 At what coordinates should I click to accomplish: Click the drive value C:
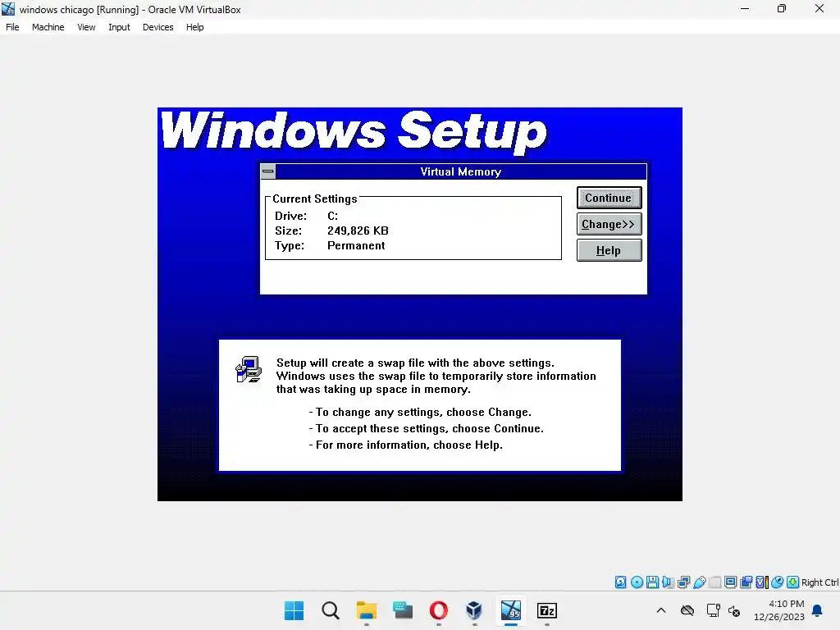(333, 216)
